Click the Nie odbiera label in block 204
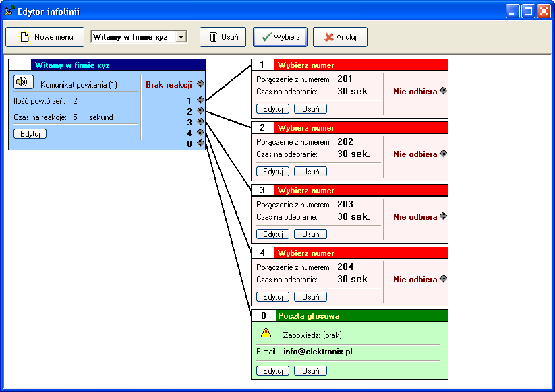The width and height of the screenshot is (555, 392). (x=415, y=280)
